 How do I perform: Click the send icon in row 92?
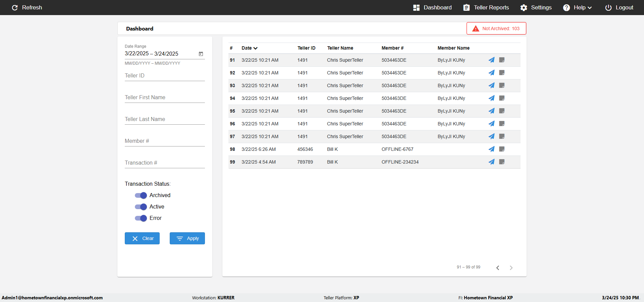pos(491,73)
